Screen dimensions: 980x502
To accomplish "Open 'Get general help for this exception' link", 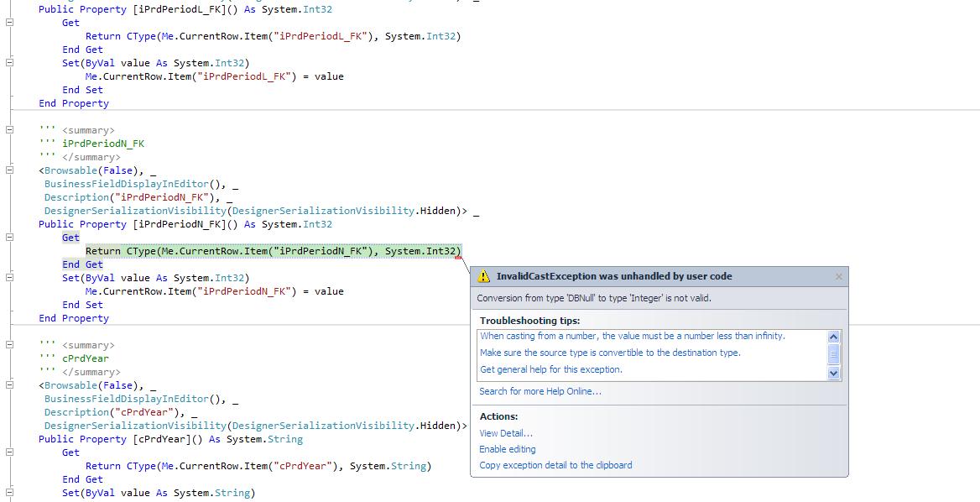I will pos(550,369).
